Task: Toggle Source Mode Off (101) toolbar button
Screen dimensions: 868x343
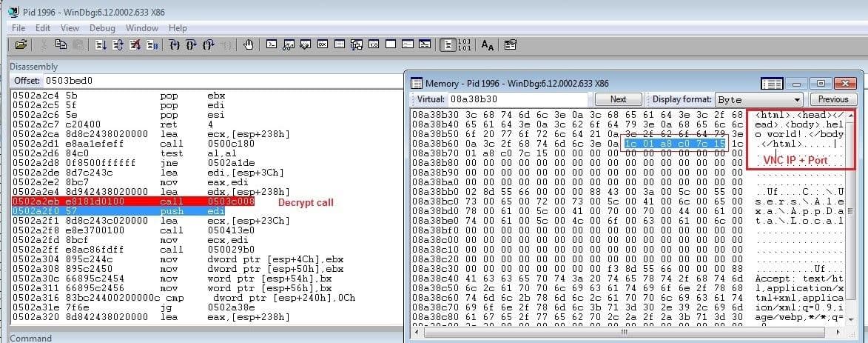Action: pyautogui.click(x=464, y=44)
